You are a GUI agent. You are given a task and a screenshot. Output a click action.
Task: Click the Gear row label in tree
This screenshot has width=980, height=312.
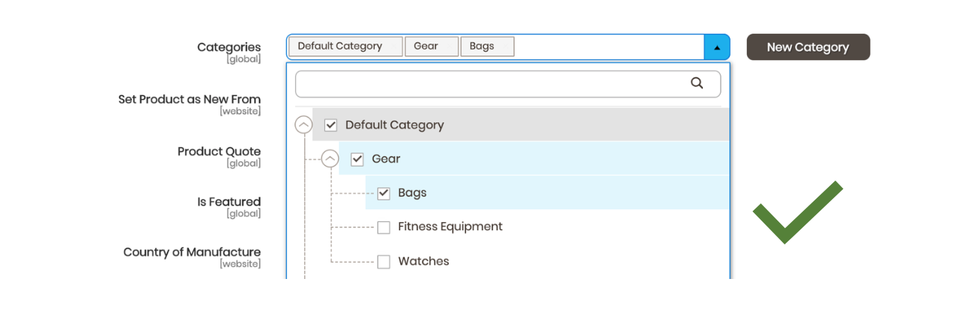386,159
